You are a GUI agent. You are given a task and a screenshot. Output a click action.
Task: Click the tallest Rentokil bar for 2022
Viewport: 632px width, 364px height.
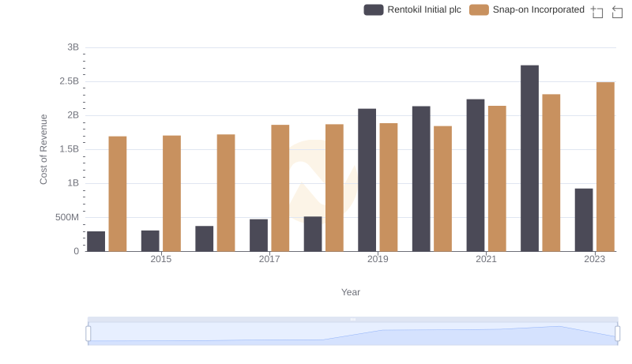[x=529, y=158]
